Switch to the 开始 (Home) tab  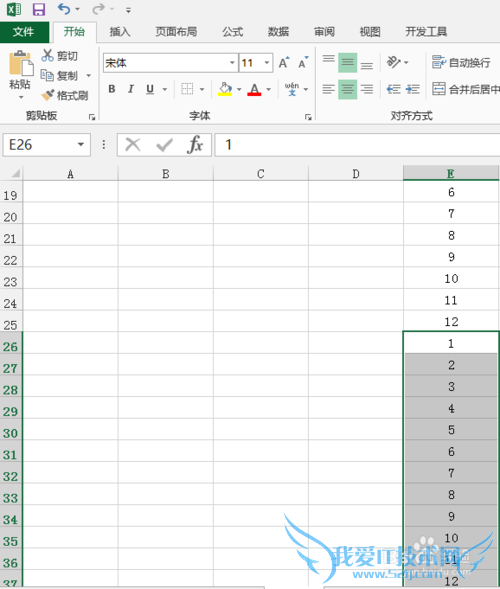(x=74, y=32)
